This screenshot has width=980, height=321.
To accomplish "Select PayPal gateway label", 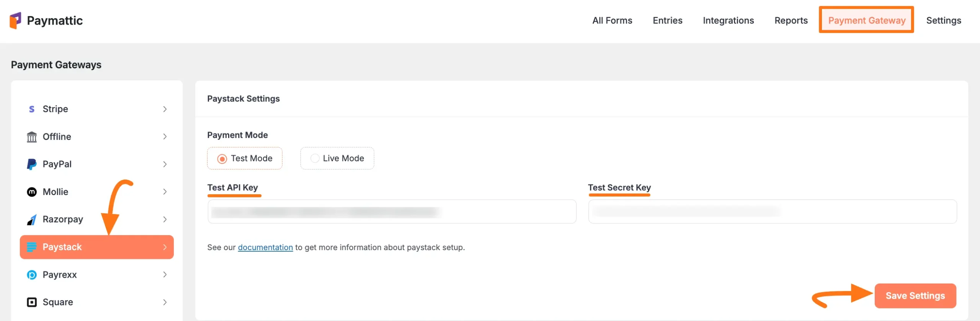I will [57, 164].
